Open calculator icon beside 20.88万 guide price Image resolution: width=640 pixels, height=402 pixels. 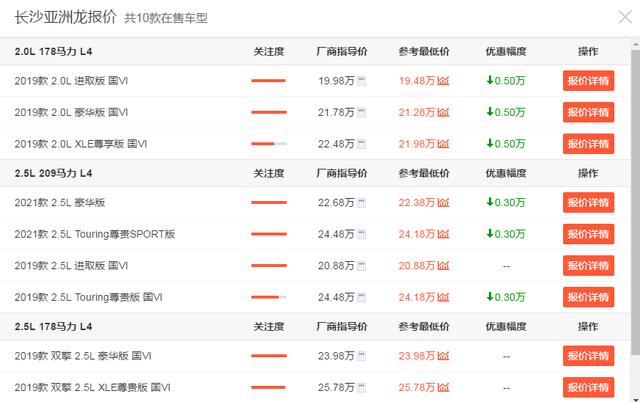tap(361, 266)
